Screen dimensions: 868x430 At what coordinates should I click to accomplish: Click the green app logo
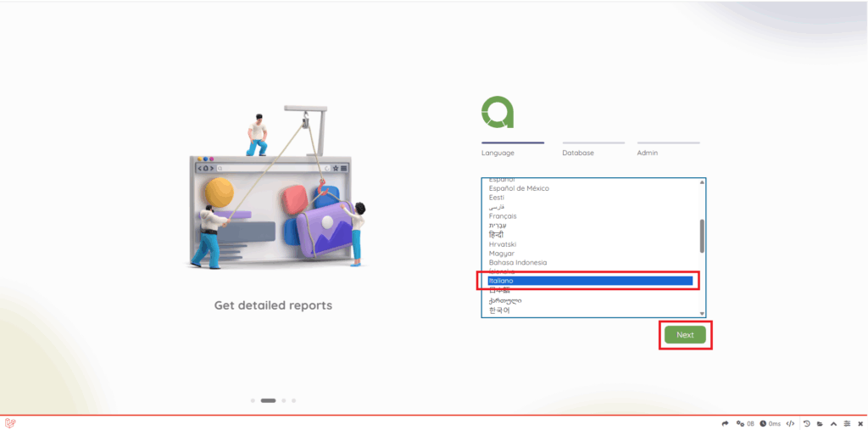tap(498, 112)
